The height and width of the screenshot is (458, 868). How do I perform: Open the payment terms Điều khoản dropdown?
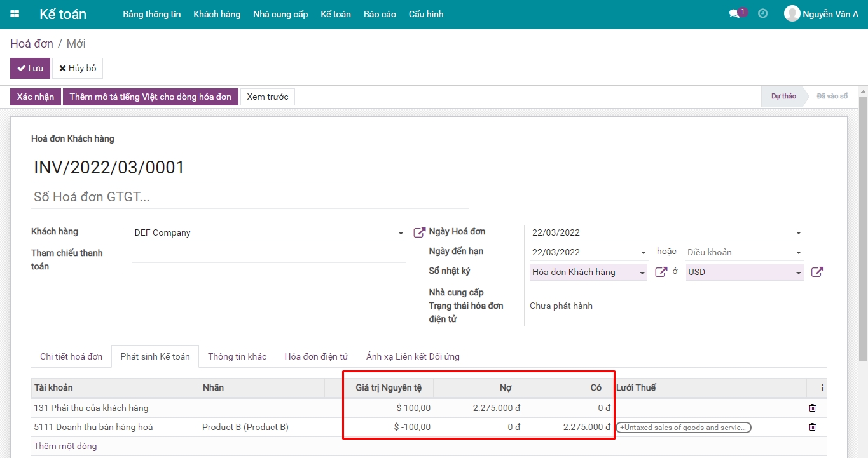(x=799, y=253)
